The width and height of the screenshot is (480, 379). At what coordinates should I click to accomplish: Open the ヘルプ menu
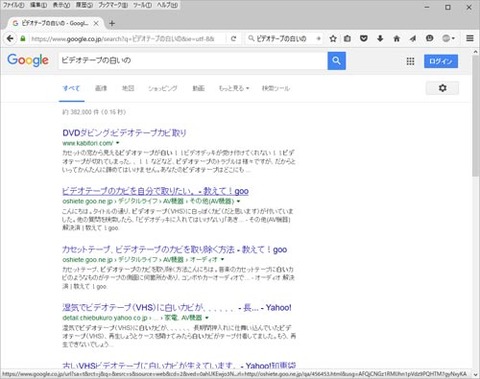(167, 5)
